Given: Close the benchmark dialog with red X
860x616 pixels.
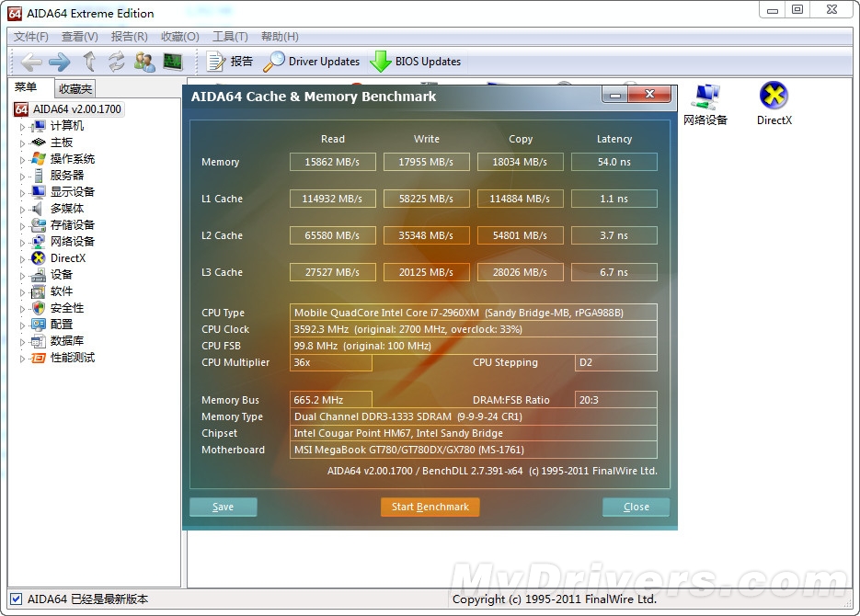Looking at the screenshot, I should (650, 95).
